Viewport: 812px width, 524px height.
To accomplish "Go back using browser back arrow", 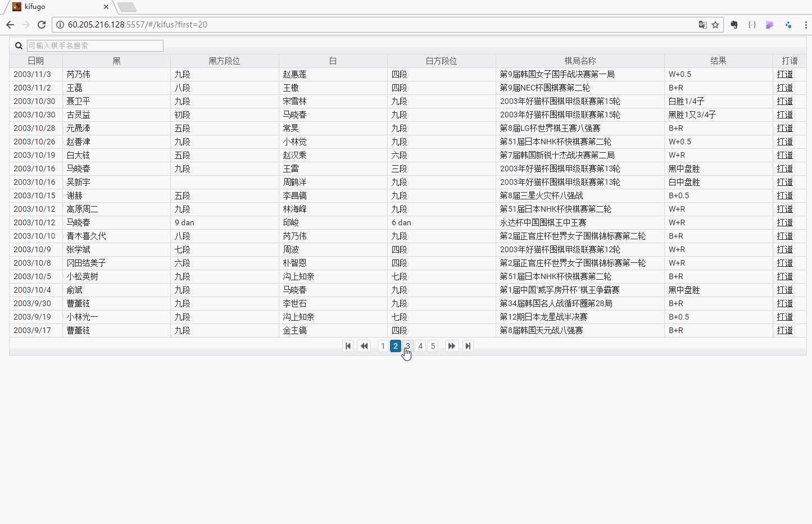I will (x=10, y=25).
